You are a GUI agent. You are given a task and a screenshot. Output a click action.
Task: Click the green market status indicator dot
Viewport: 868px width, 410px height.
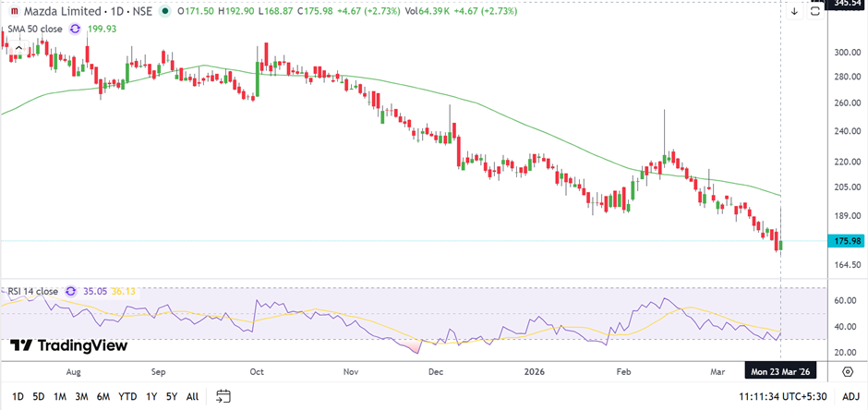point(164,11)
